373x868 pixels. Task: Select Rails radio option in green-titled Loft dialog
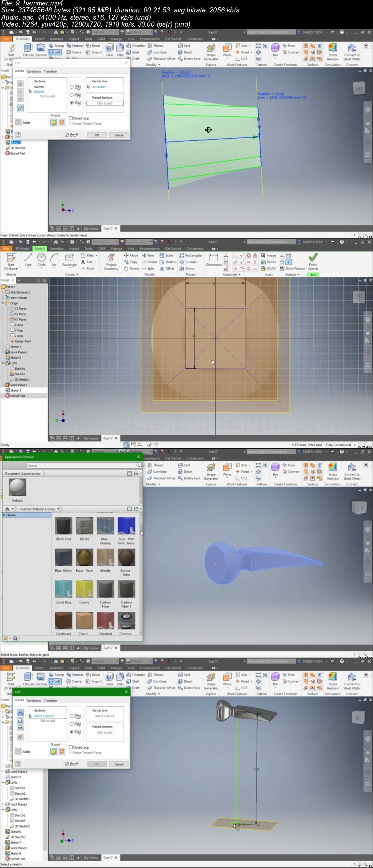point(71,716)
